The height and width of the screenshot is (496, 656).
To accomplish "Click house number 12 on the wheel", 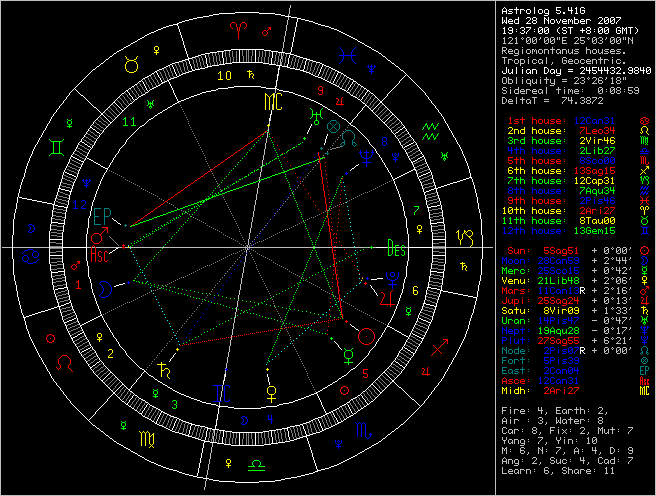I will [x=79, y=205].
